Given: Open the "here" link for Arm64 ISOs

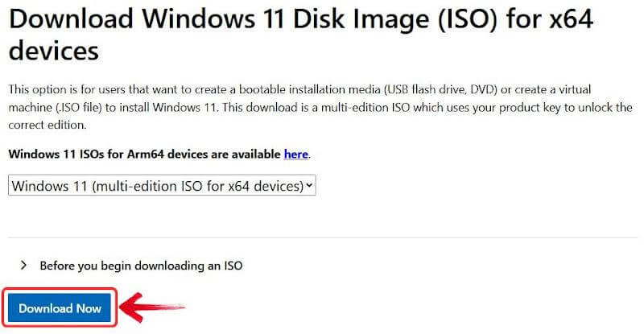Looking at the screenshot, I should (x=295, y=154).
